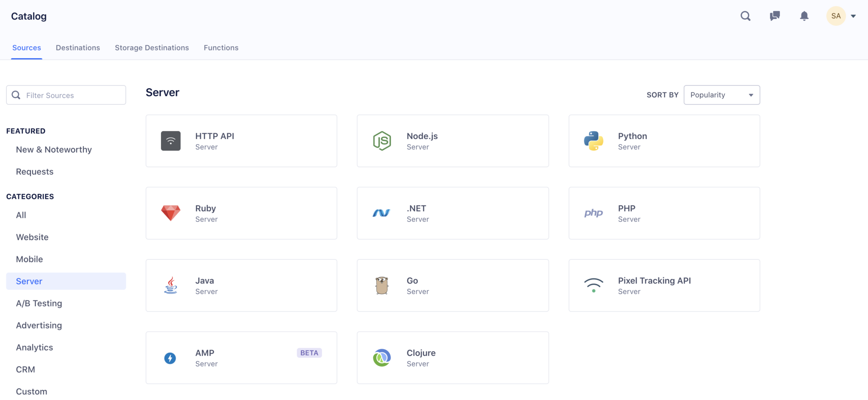Image resolution: width=868 pixels, height=400 pixels.
Task: Click the AMP lightning bolt icon
Action: click(170, 358)
